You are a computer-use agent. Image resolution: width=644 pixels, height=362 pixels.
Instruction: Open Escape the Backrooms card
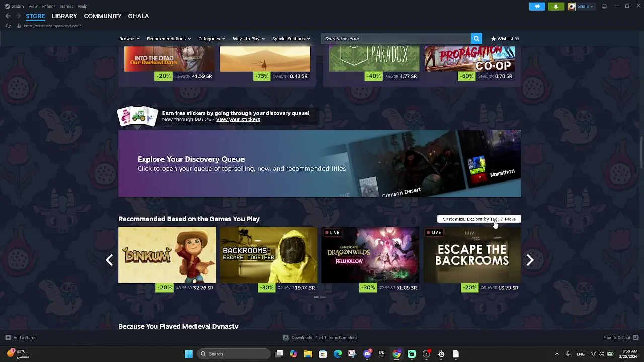click(472, 255)
